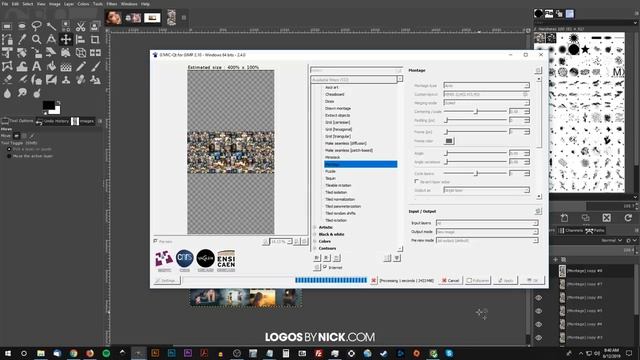Image resolution: width=640 pixels, height=360 pixels.
Task: Select the Flip tool
Action: [x=95, y=53]
